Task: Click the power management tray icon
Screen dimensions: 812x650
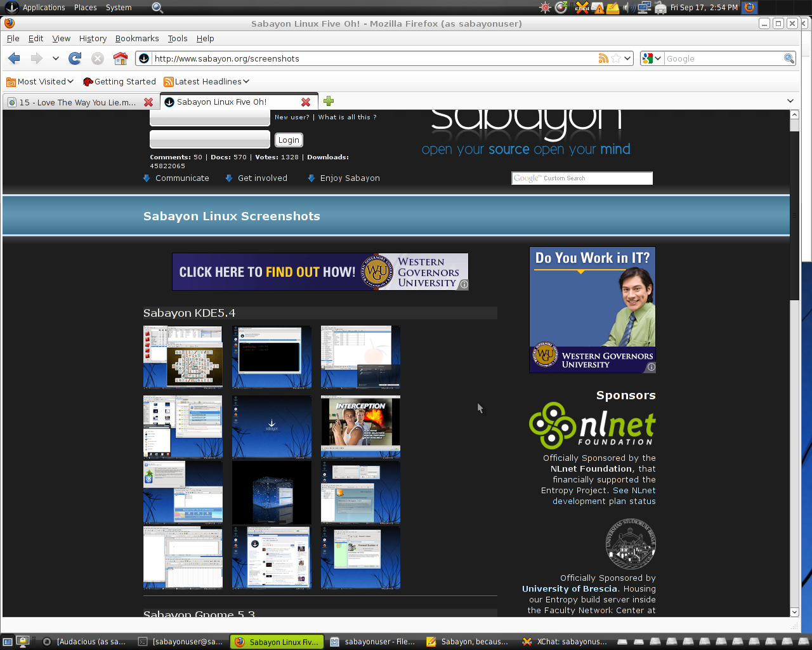Action: [561, 8]
